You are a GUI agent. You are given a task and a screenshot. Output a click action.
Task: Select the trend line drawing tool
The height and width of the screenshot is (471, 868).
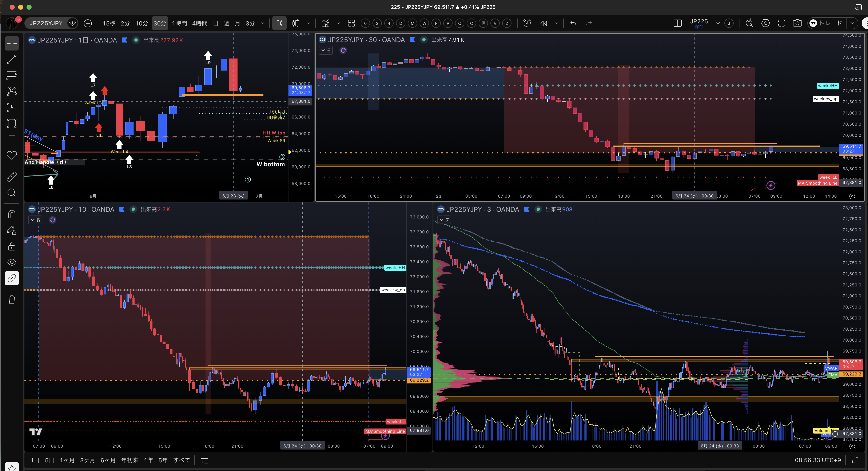pyautogui.click(x=12, y=60)
